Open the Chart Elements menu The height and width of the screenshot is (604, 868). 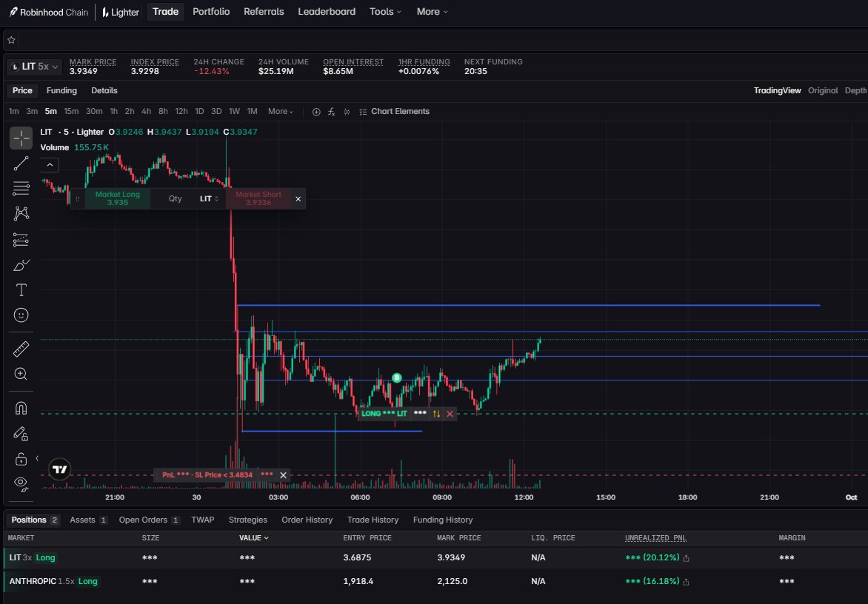(394, 112)
